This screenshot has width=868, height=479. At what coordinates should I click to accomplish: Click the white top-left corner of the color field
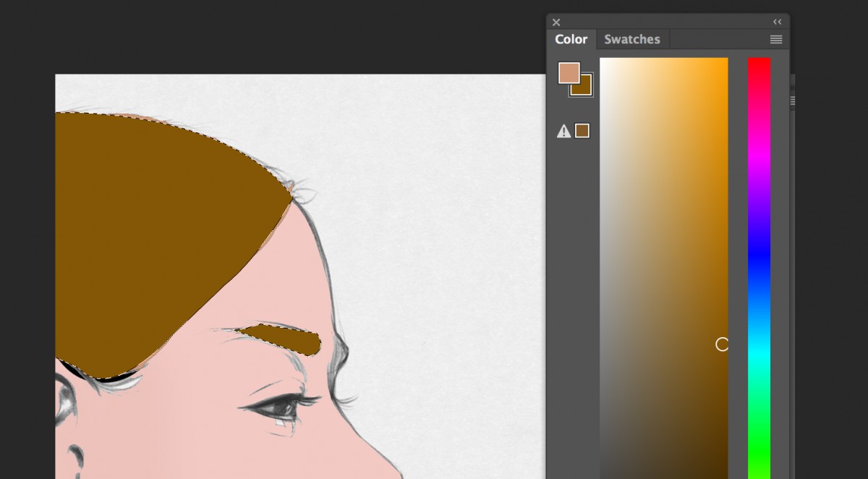click(606, 64)
